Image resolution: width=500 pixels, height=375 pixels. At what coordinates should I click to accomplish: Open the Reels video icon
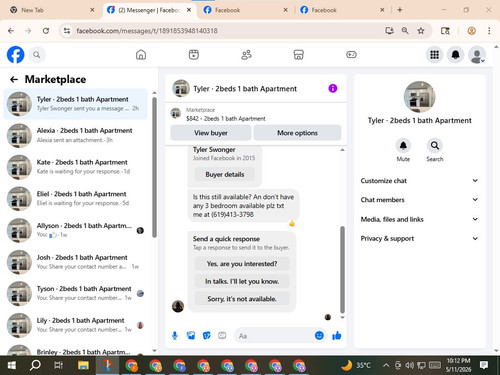coord(194,55)
